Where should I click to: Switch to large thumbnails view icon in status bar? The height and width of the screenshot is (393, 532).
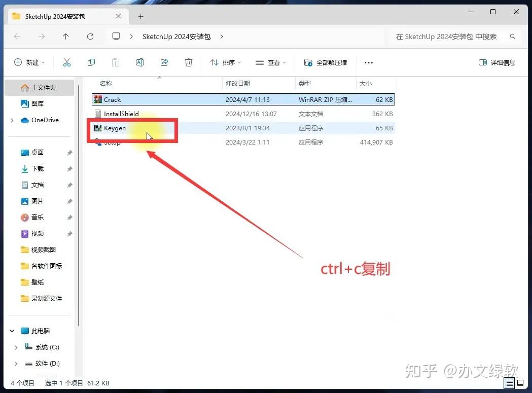[520, 383]
